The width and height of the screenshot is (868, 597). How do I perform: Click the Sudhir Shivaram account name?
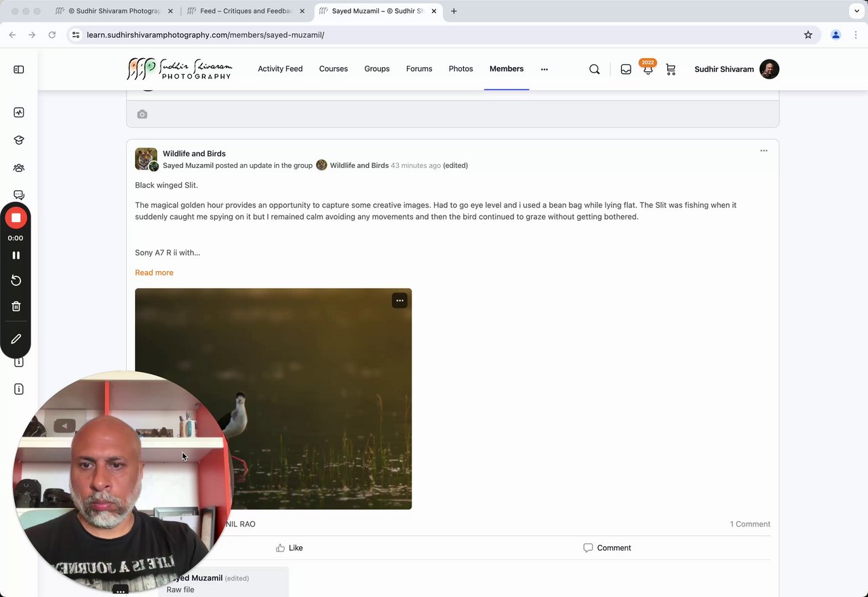(x=724, y=69)
